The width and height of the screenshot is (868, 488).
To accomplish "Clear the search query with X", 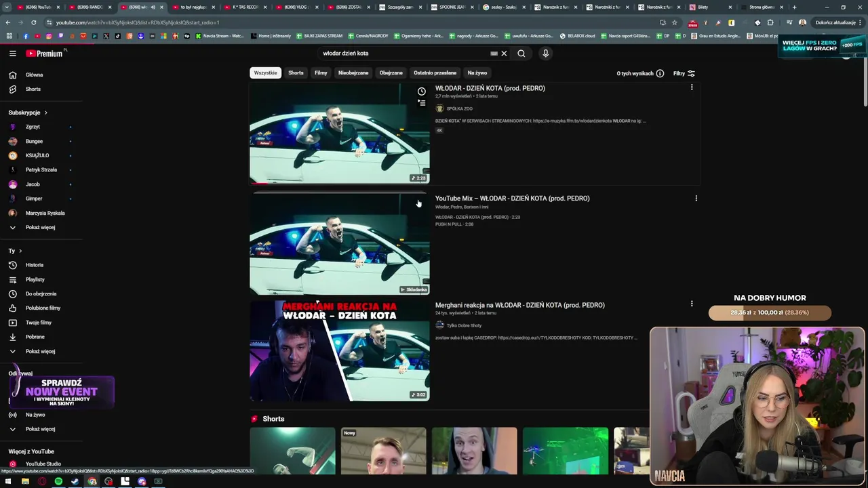I will (x=504, y=54).
